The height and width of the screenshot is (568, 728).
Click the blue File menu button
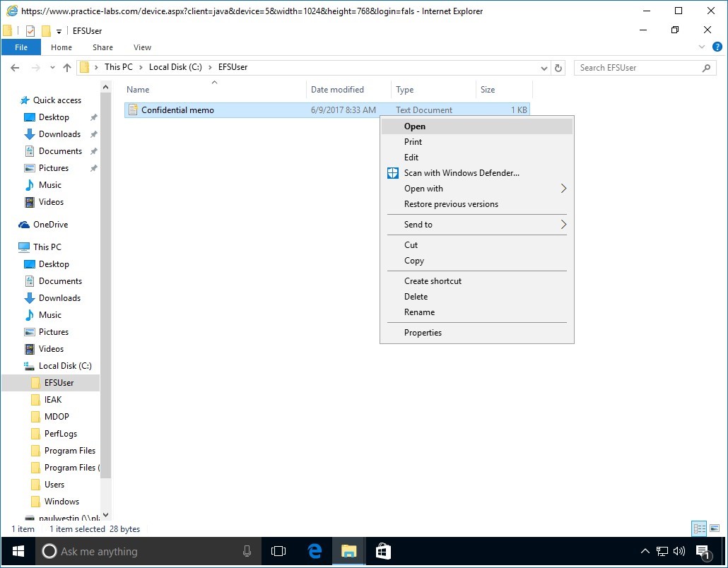pyautogui.click(x=21, y=47)
